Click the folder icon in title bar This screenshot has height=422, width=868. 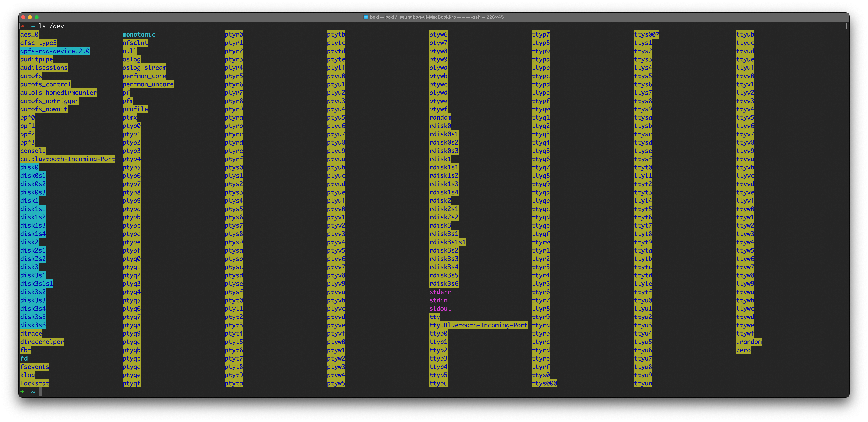pyautogui.click(x=366, y=17)
